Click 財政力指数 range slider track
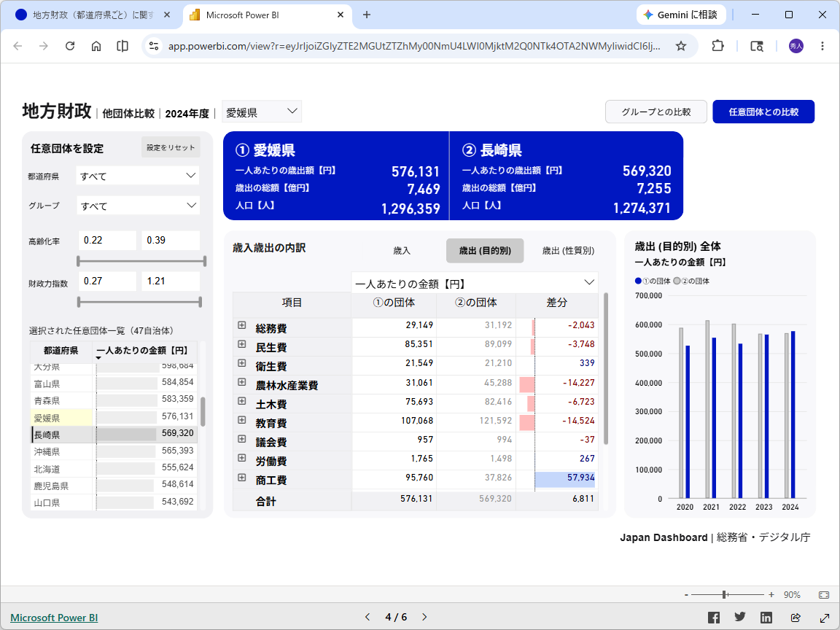Image resolution: width=840 pixels, height=630 pixels. [x=139, y=302]
